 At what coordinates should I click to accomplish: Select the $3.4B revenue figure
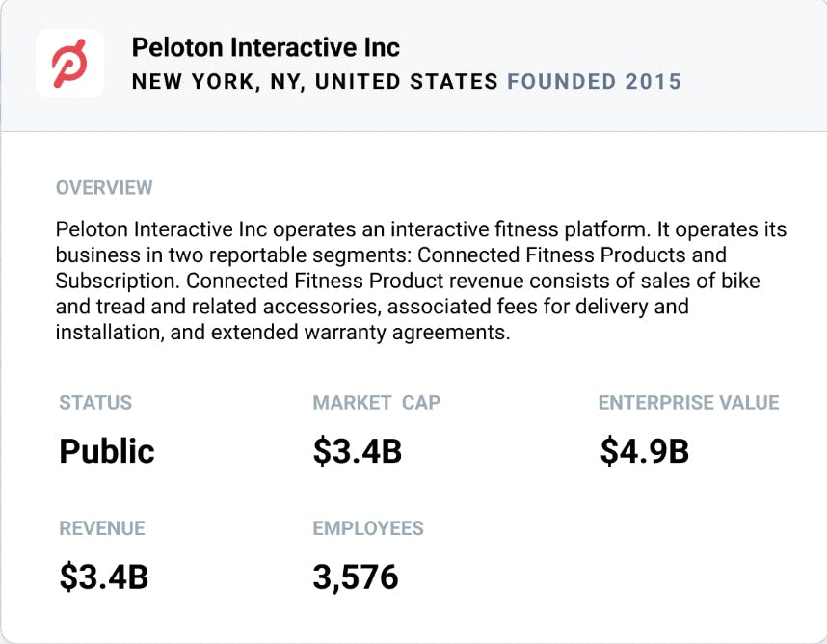[103, 577]
